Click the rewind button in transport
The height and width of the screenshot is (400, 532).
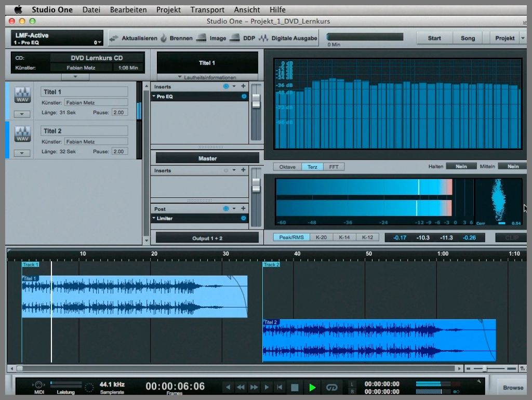241,387
